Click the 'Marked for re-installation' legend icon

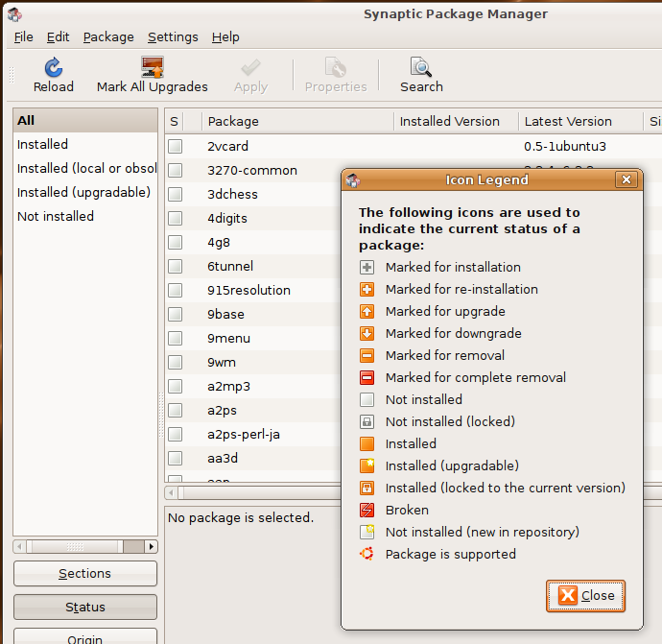366,289
